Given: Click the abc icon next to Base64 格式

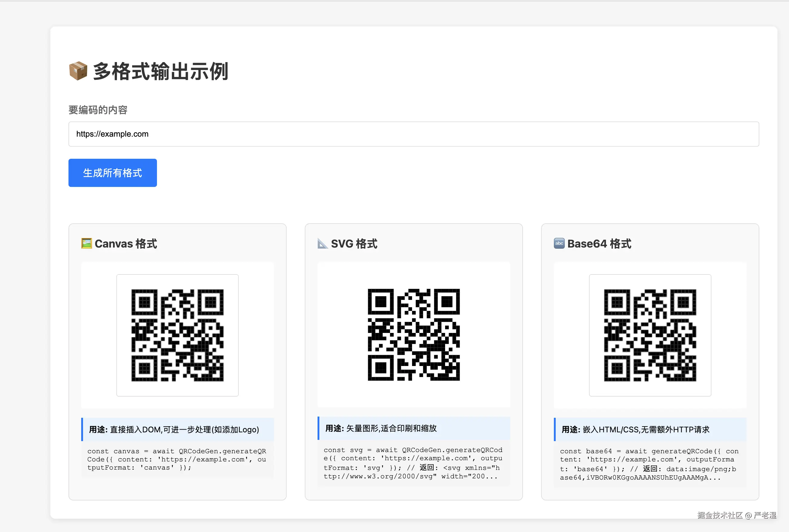Looking at the screenshot, I should 559,243.
